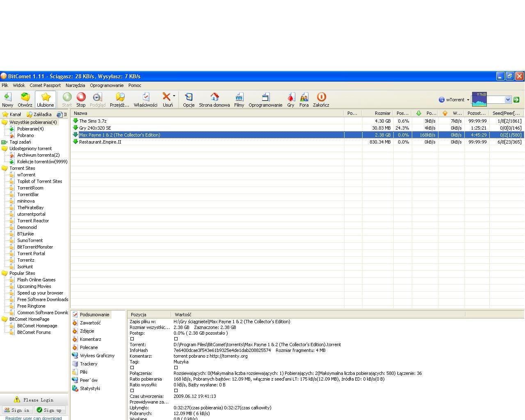Viewport: 525px width, 420px height.
Task: Open the BitComet Forums tree item
Action: (x=34, y=332)
